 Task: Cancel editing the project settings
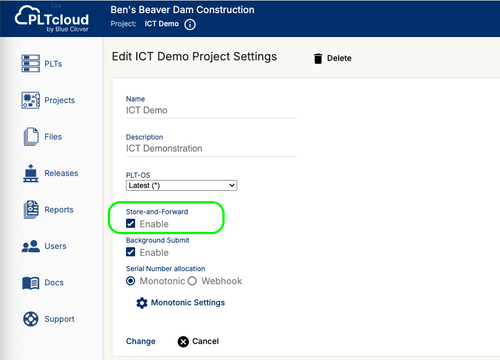(x=198, y=341)
